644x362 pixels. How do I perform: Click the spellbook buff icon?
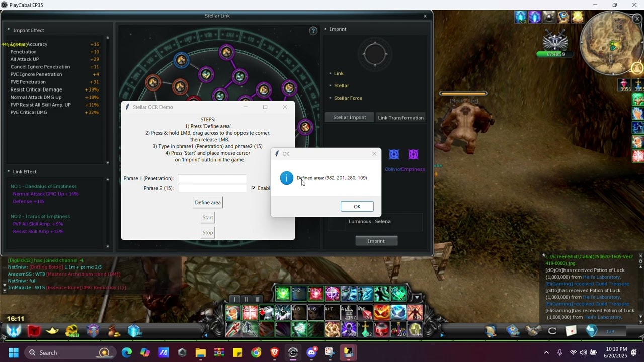tap(563, 17)
